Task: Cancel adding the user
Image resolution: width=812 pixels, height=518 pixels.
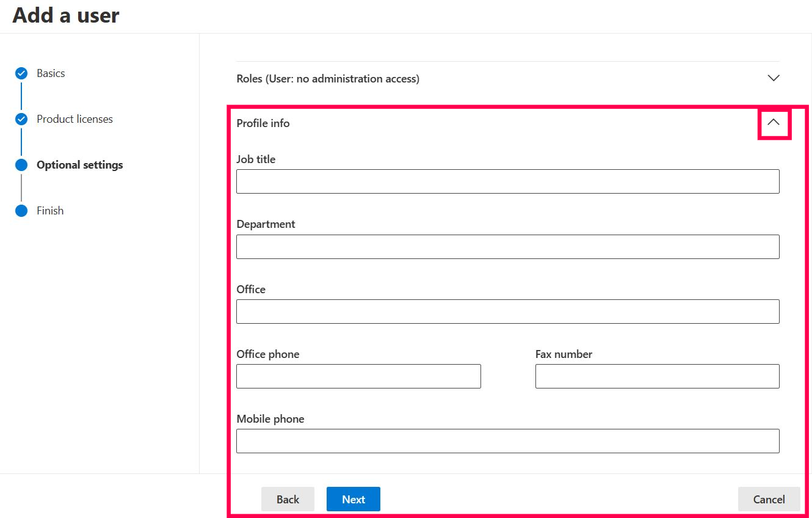Action: pos(769,499)
